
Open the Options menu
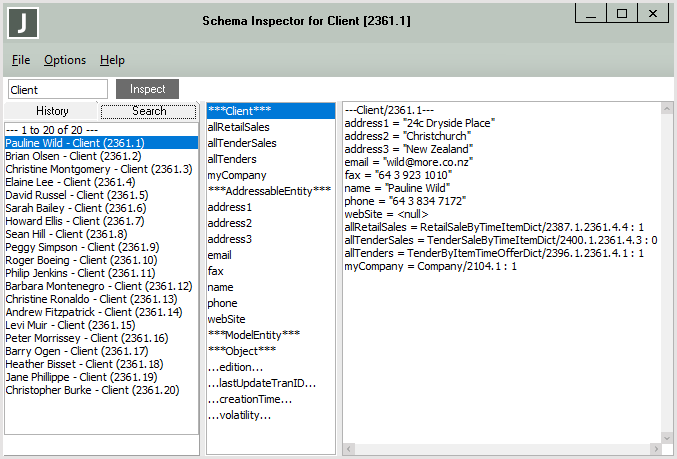65,60
